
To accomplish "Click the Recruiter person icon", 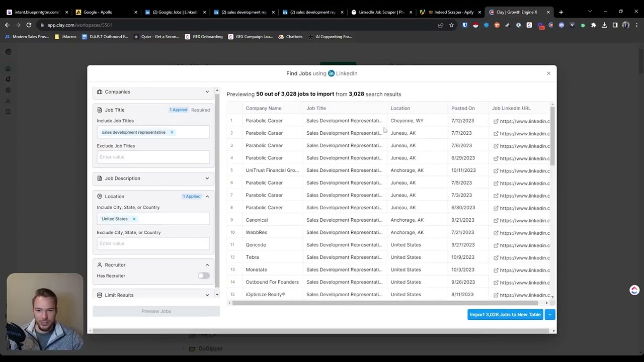I will tap(100, 265).
